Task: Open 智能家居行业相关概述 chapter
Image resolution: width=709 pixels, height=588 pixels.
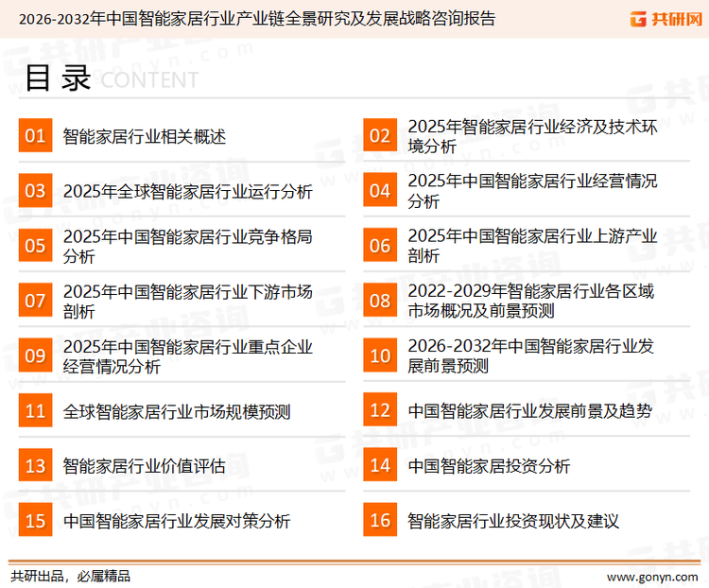Action: pyautogui.click(x=145, y=136)
